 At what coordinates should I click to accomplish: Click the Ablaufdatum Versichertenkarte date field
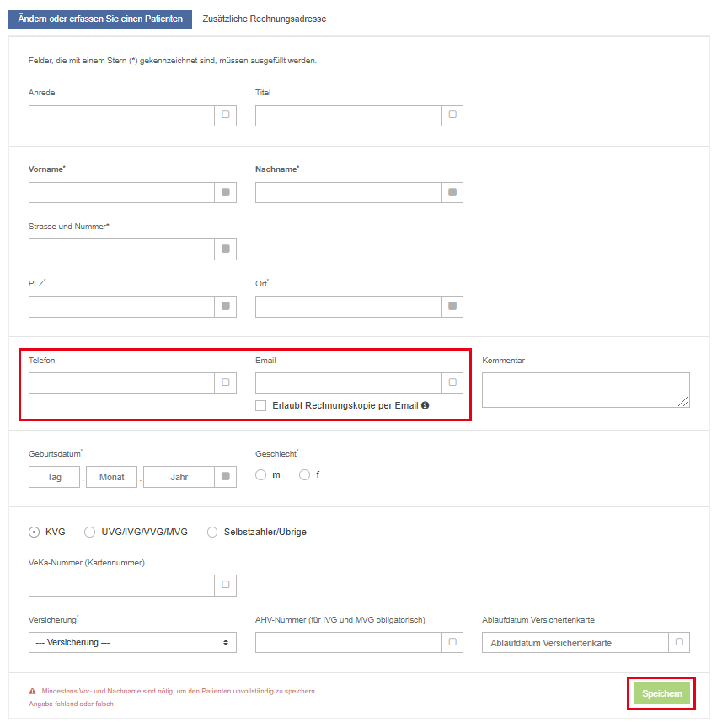pos(575,643)
